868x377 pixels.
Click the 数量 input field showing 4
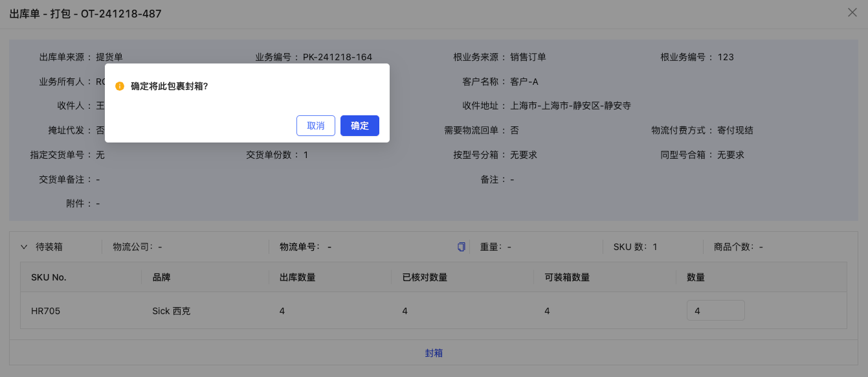pos(715,310)
